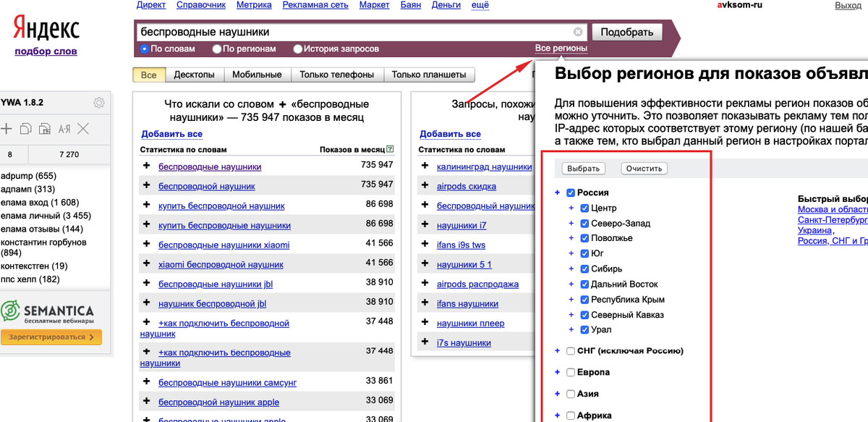Click the YWA add phrases plus icon
868x422 pixels.
coord(7,129)
